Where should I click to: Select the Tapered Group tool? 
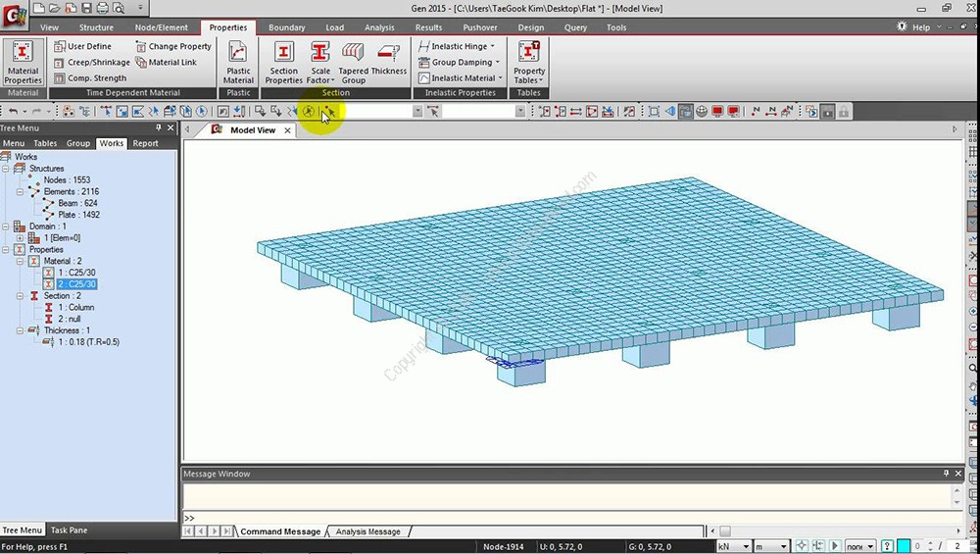coord(353,62)
